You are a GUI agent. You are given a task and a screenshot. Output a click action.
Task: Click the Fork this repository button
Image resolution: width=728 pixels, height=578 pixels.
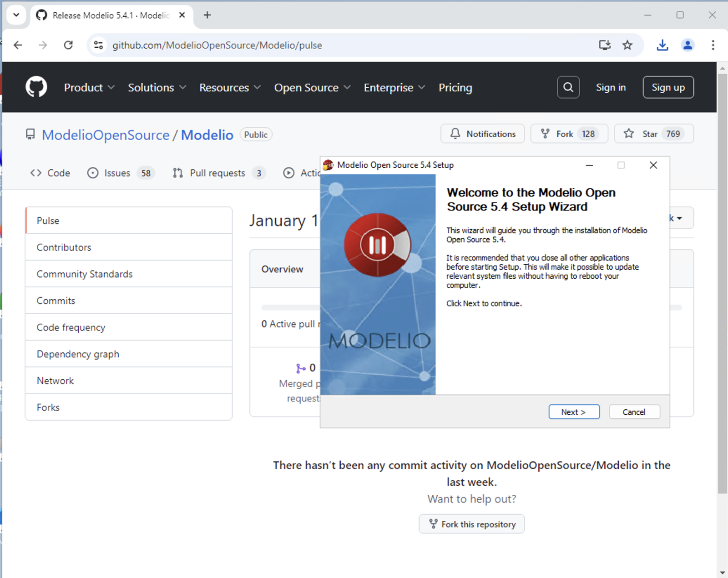coord(471,524)
